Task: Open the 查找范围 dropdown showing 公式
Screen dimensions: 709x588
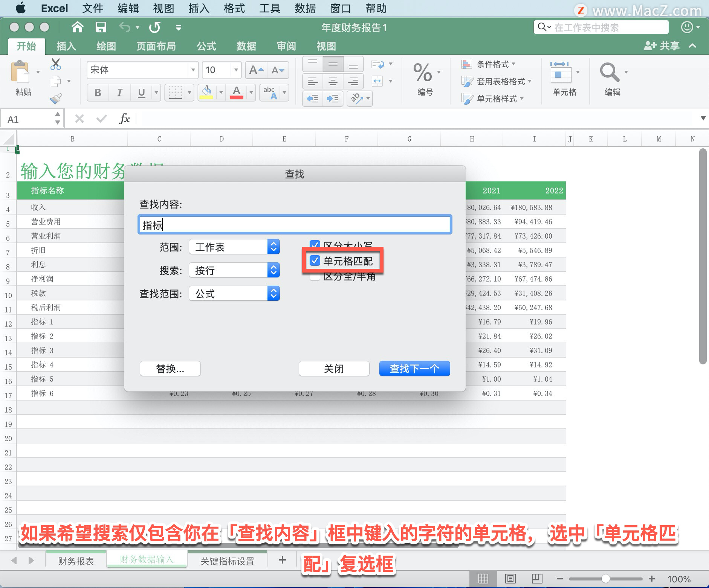Action: click(x=234, y=294)
